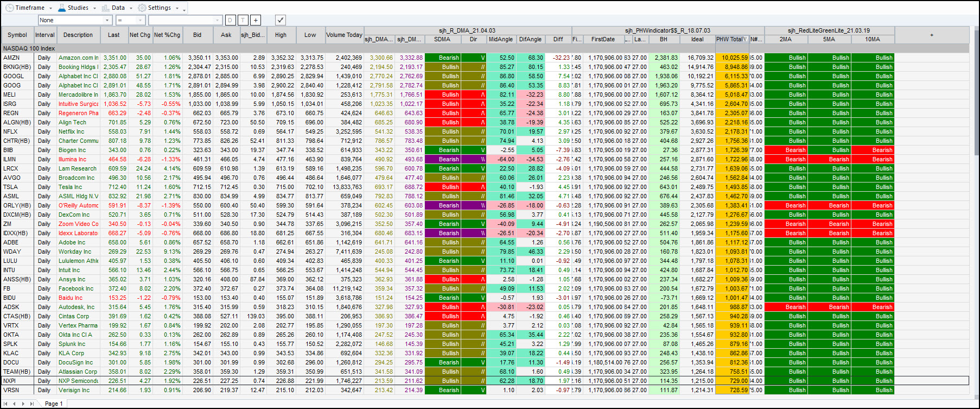The image size is (980, 409).
Task: Click the sjh_RedLiteGreenLite_21.03.19 group header
Action: [829, 30]
